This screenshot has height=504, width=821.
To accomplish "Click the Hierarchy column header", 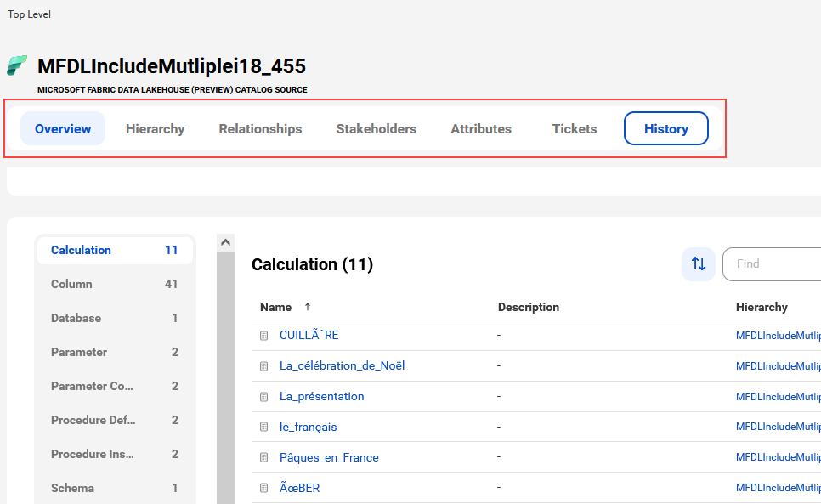I will click(762, 307).
